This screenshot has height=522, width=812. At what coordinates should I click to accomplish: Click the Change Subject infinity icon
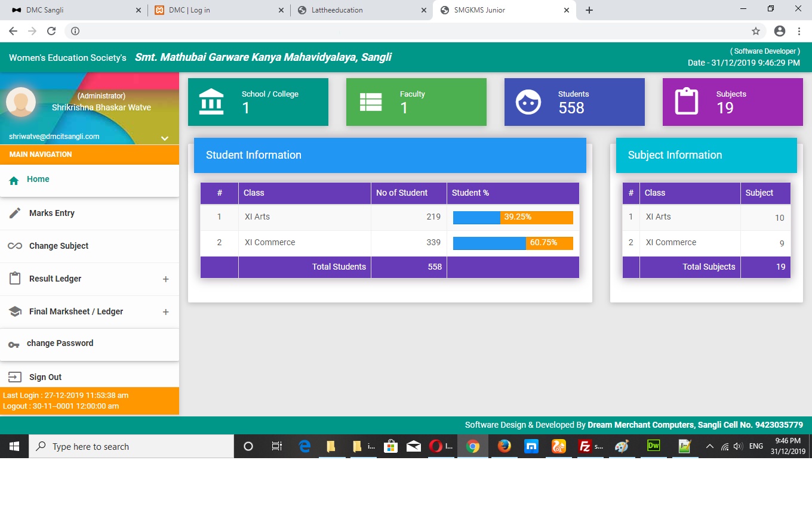(x=15, y=246)
